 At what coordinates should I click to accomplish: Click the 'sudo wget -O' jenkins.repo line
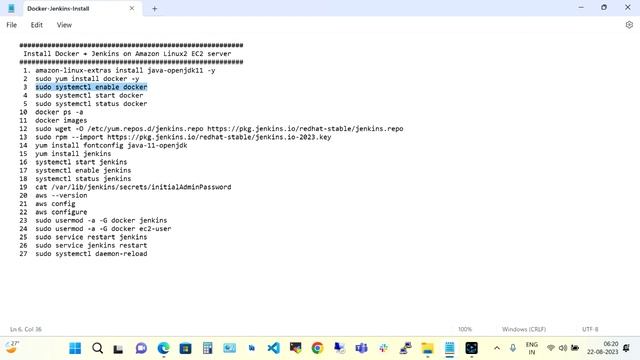click(x=219, y=129)
